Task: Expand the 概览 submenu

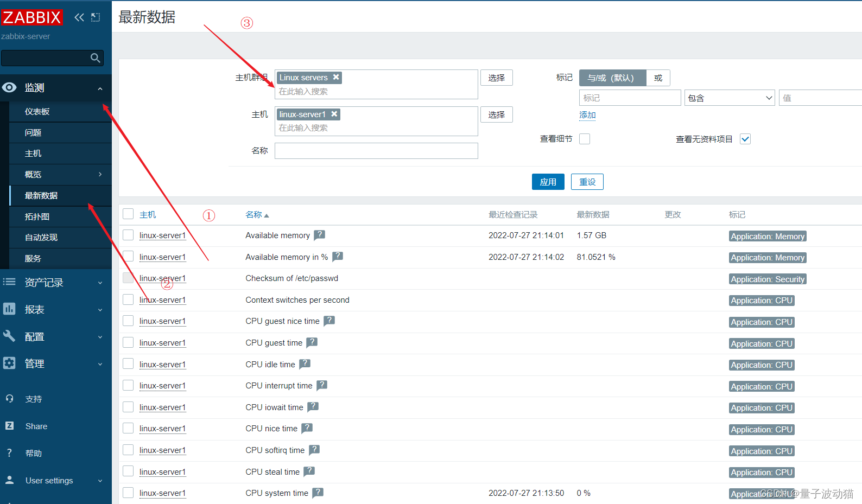Action: (100, 174)
